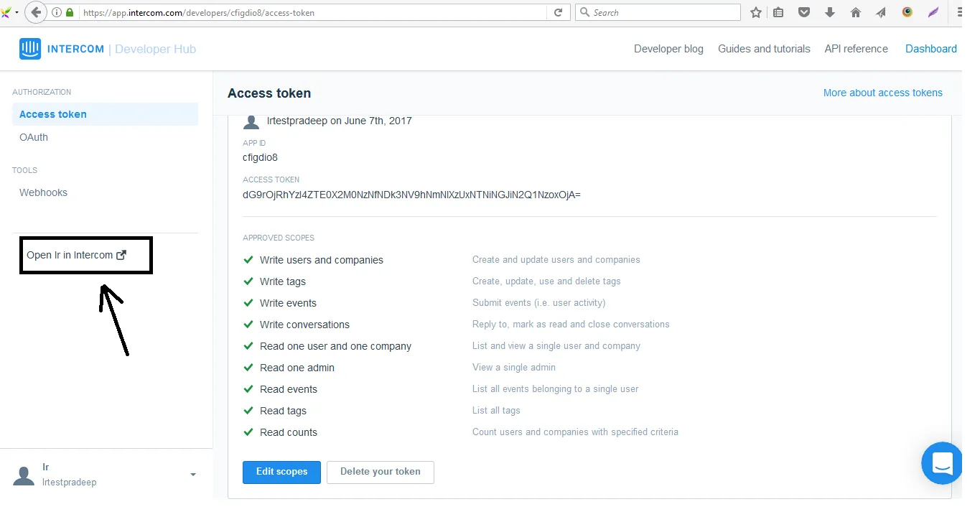Open the site information icon
Viewport: 980px width, 517px height.
57,13
